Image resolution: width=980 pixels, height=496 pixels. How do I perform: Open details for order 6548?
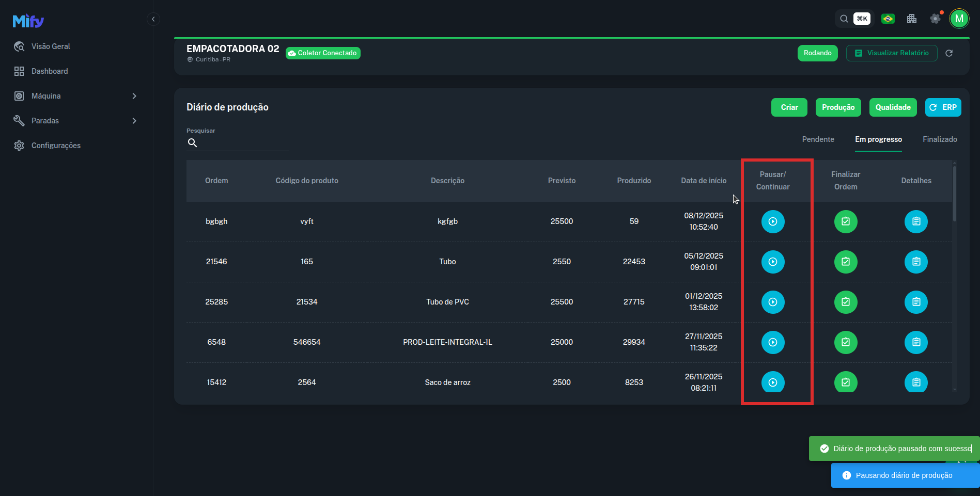[x=915, y=342]
